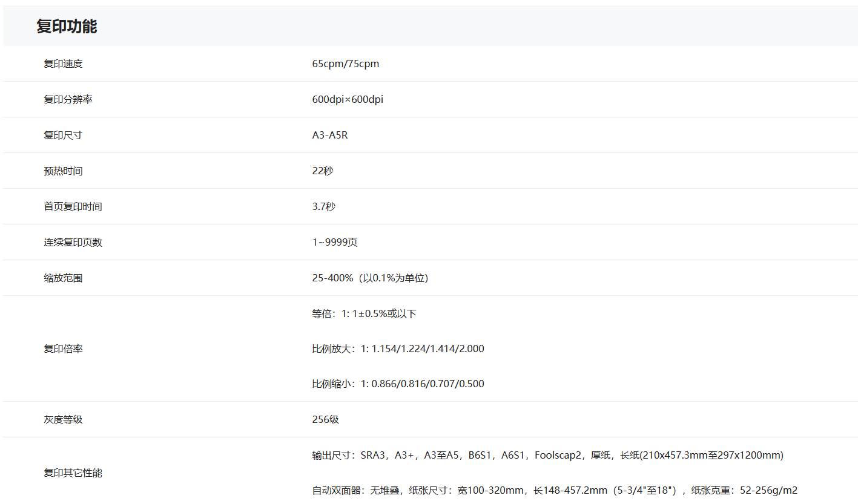Click the 比例缩小 ratio values line
Image resolution: width=858 pixels, height=504 pixels.
coord(398,384)
